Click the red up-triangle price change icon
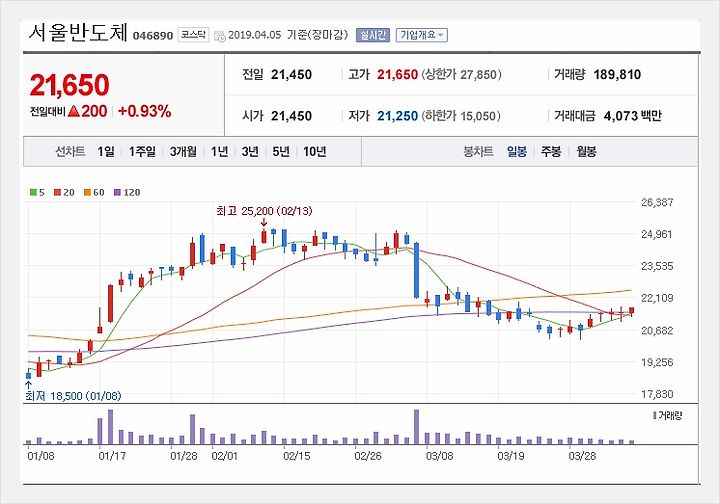 pyautogui.click(x=73, y=111)
